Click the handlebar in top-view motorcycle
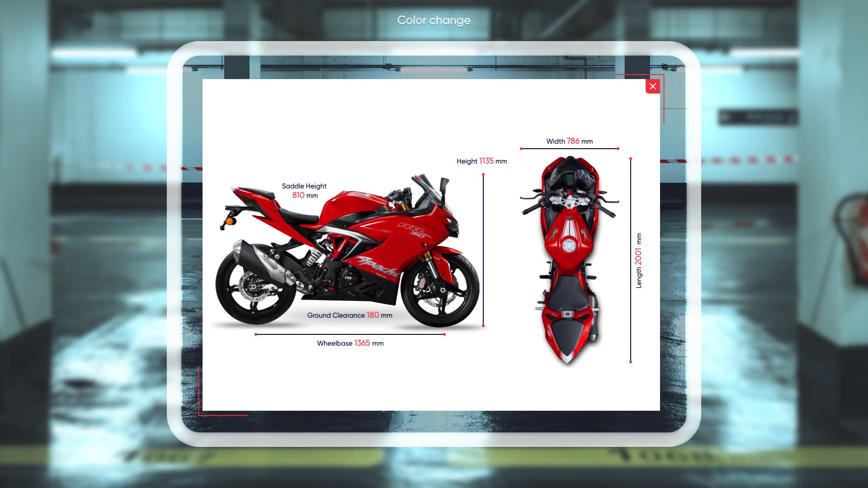Viewport: 868px width, 488px height. tap(569, 202)
